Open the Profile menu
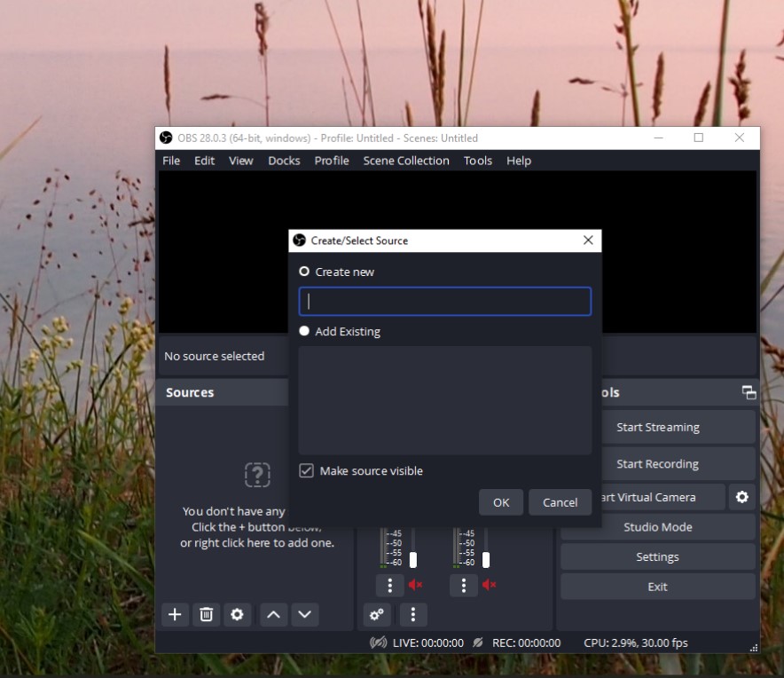The width and height of the screenshot is (784, 678). [331, 161]
